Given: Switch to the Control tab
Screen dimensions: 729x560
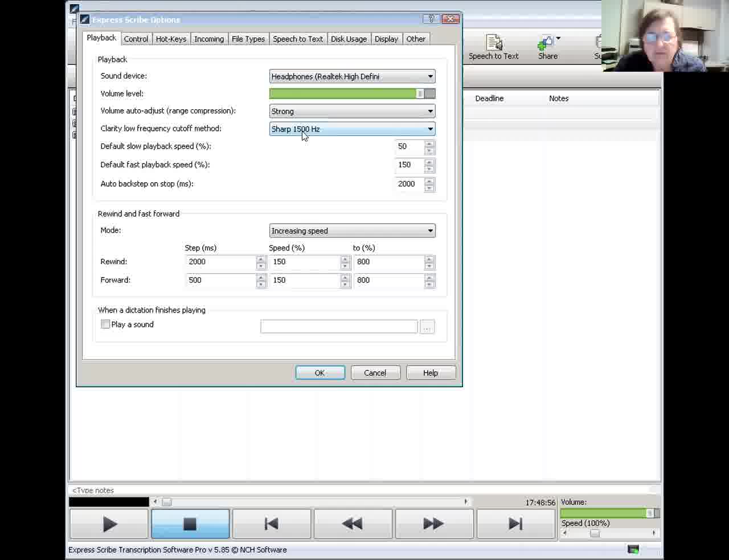Looking at the screenshot, I should 136,39.
